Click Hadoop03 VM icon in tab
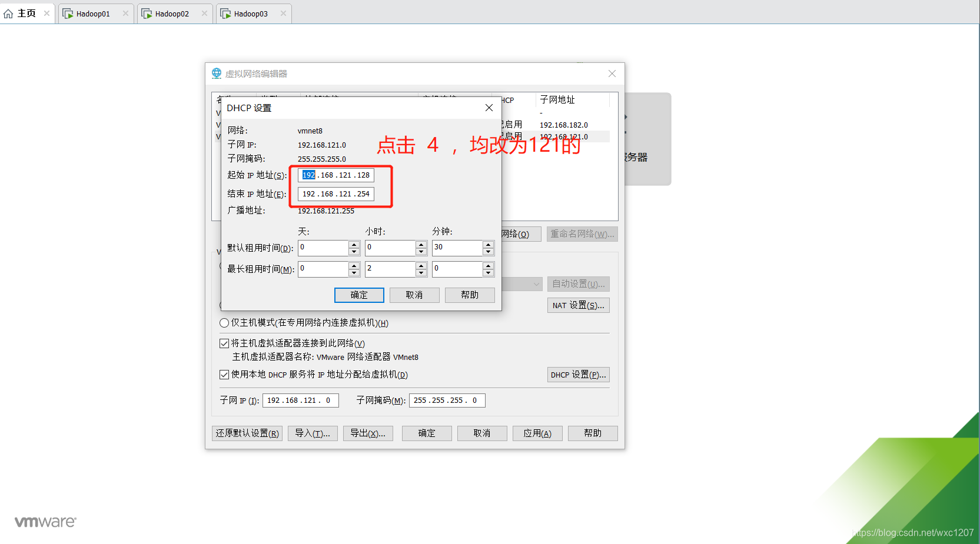980x544 pixels. point(226,14)
